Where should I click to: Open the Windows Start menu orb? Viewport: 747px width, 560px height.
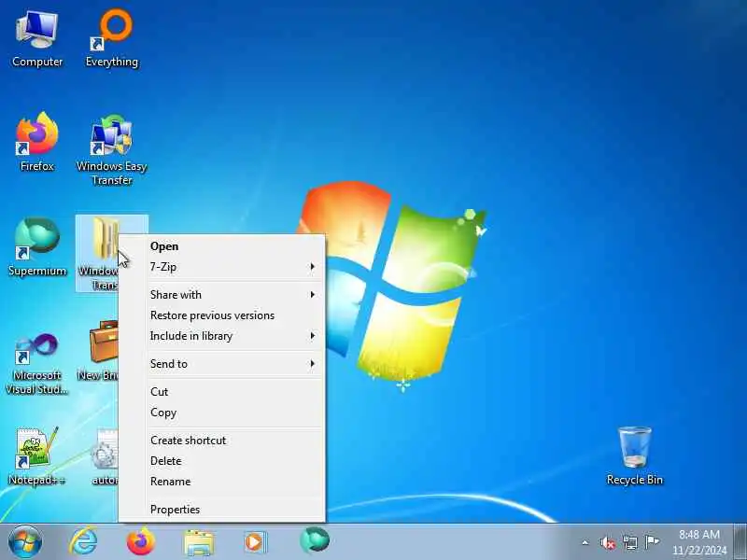tap(25, 542)
